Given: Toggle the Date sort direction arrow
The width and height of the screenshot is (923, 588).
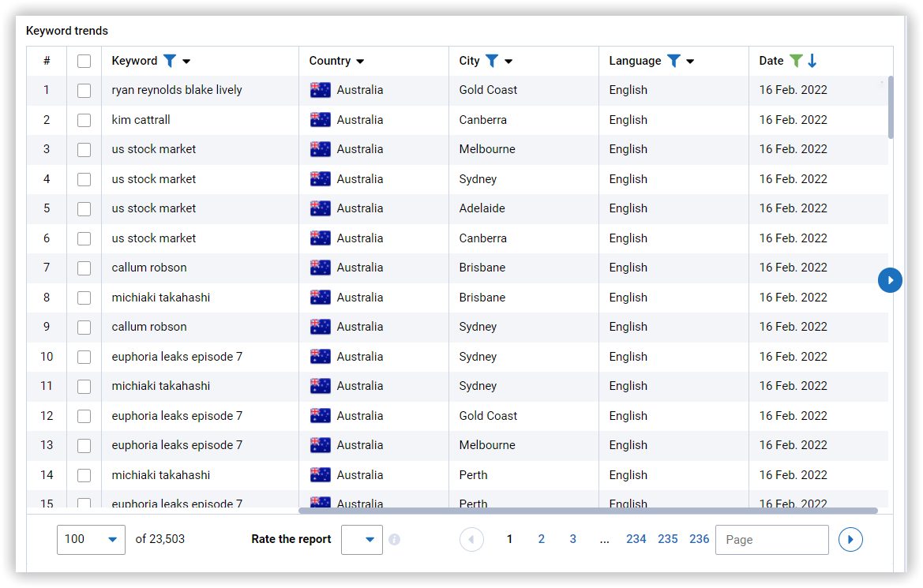Looking at the screenshot, I should click(812, 61).
